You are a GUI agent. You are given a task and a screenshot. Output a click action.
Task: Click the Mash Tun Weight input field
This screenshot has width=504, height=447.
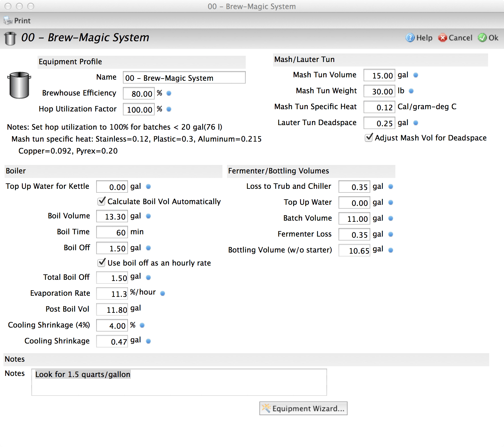379,91
